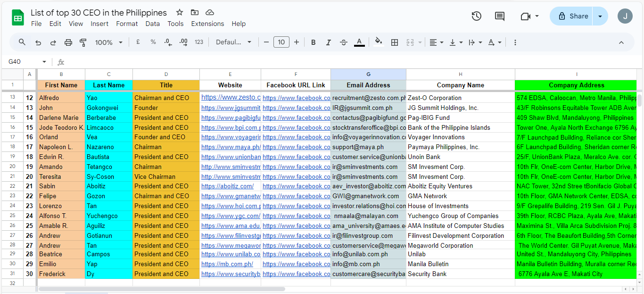
Task: Open the aboitiz.com website link
Action: click(227, 186)
